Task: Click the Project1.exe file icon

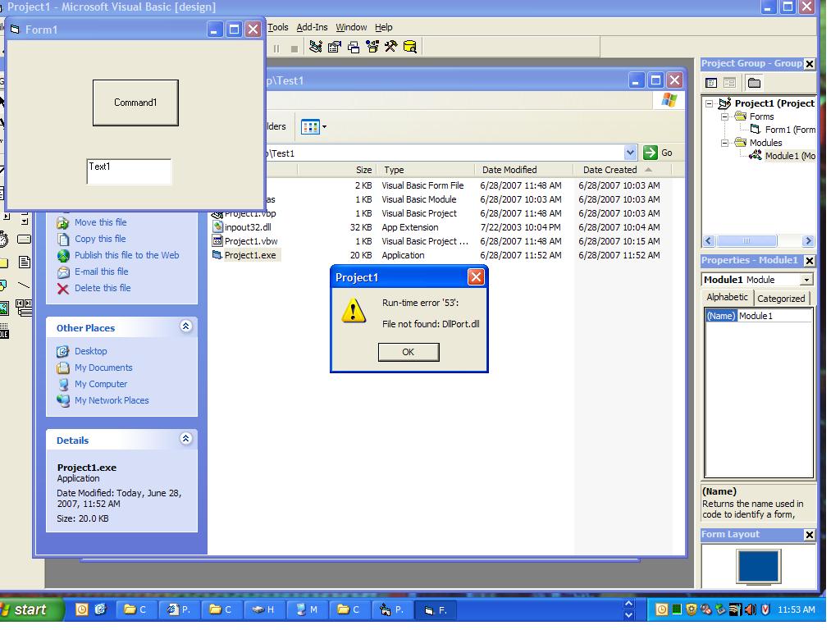Action: tap(217, 255)
